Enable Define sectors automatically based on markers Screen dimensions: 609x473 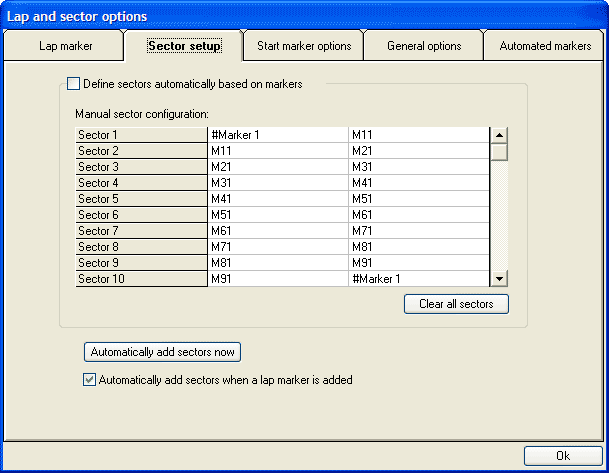(x=73, y=85)
